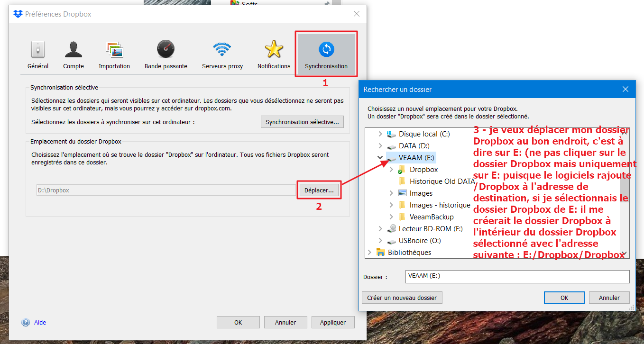Open the Compte preferences tab
The height and width of the screenshot is (344, 644).
74,54
